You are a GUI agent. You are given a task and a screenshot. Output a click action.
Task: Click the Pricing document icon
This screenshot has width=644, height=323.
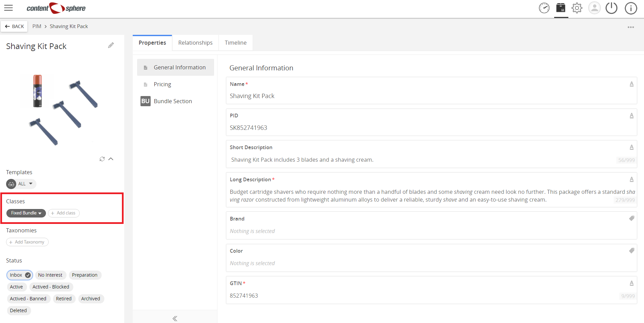click(x=146, y=85)
